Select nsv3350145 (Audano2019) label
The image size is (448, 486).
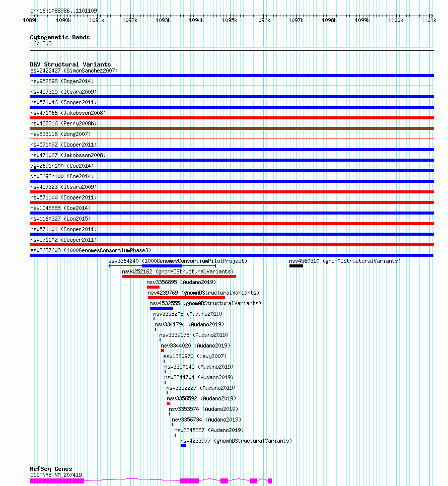click(x=199, y=367)
